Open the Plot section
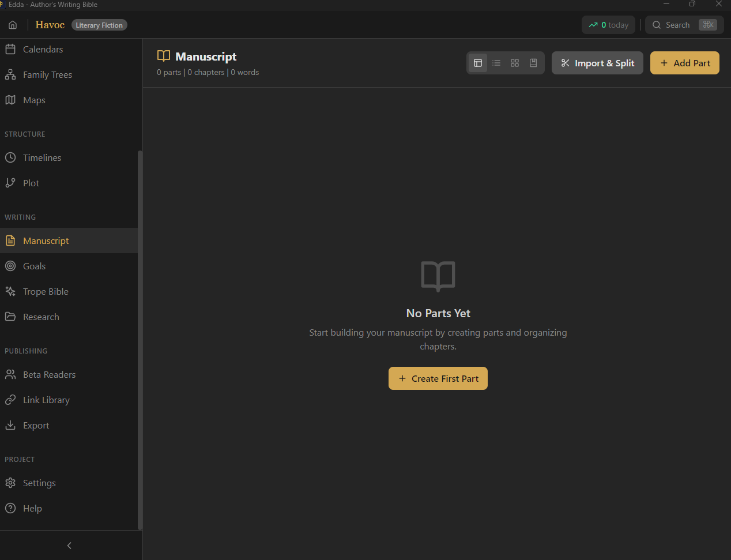This screenshot has width=731, height=560. coord(69,183)
